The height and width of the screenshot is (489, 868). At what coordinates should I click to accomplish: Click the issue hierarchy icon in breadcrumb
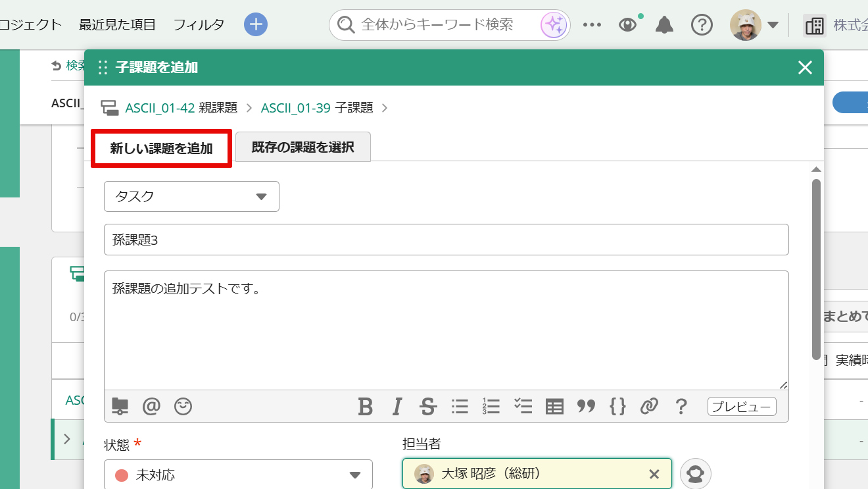tap(109, 108)
